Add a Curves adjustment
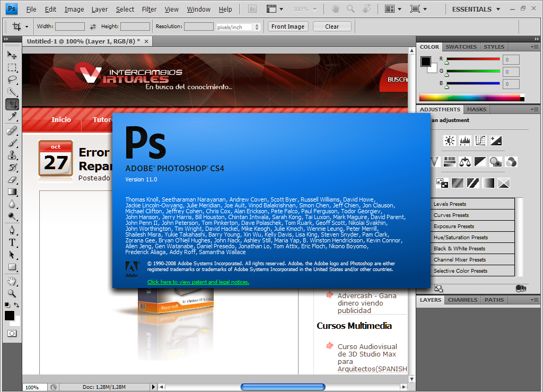 point(480,141)
